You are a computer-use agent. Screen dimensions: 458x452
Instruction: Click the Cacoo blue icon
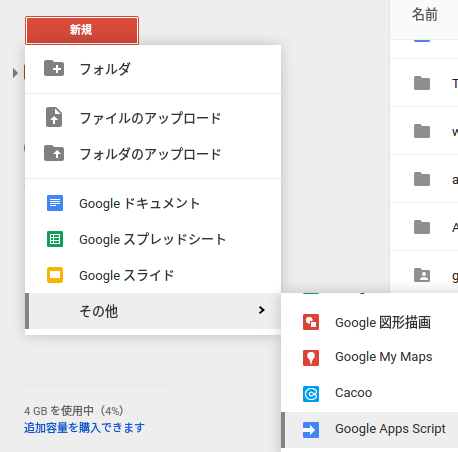311,394
